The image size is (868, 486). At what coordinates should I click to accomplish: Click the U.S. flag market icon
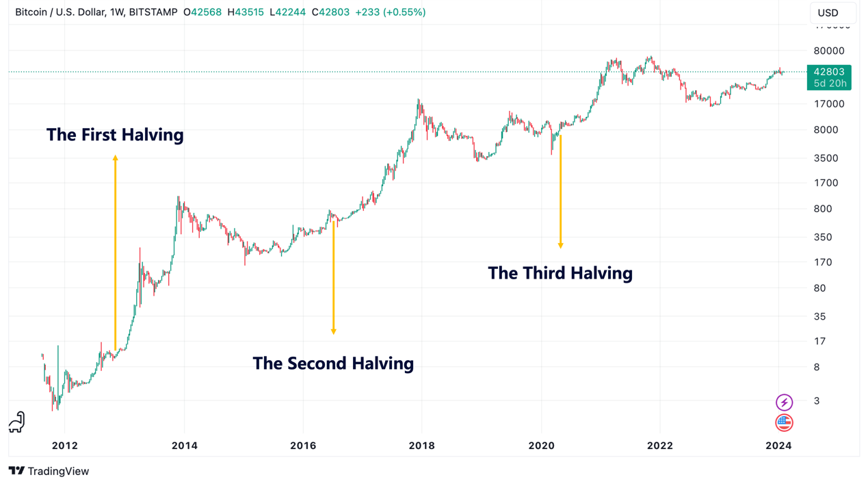click(x=784, y=423)
